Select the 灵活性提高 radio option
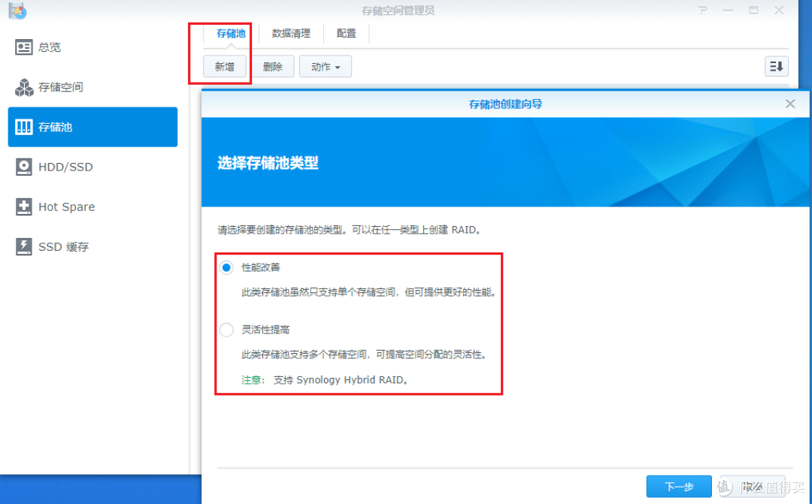The width and height of the screenshot is (812, 504). pos(226,330)
